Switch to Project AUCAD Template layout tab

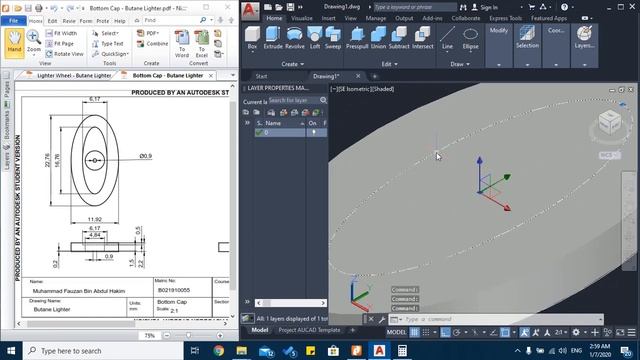[x=309, y=330]
